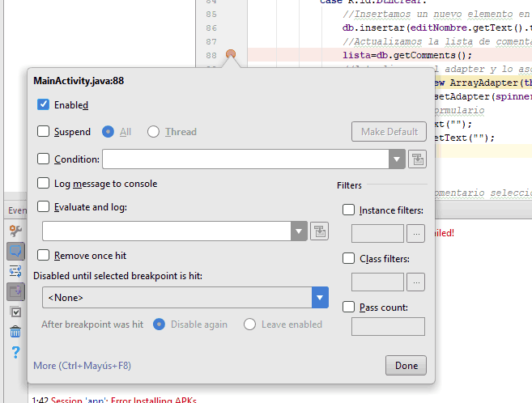Enable Evaluate and log checkbox
532x403 pixels.
click(x=43, y=206)
